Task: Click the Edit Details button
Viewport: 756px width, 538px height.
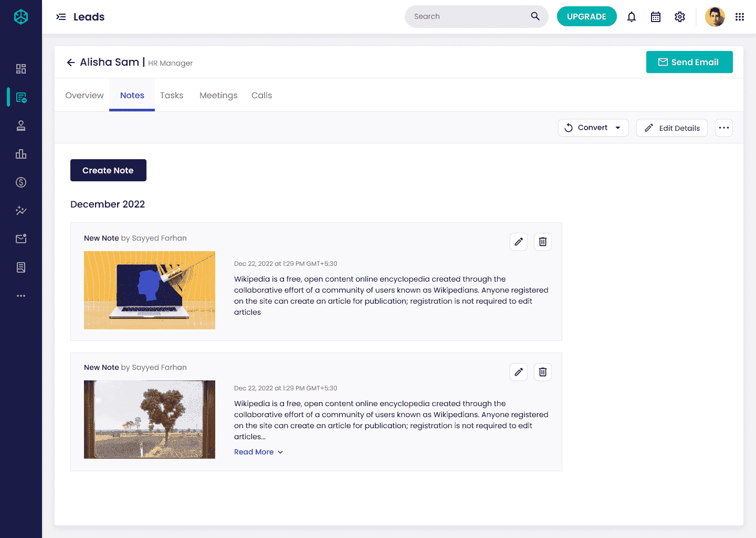Action: tap(672, 128)
